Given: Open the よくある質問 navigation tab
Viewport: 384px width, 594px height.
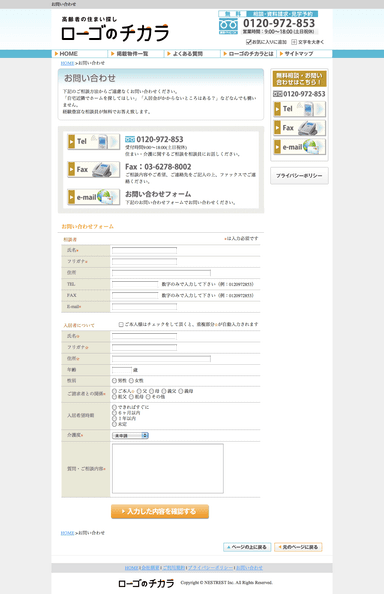Looking at the screenshot, I should tap(192, 54).
